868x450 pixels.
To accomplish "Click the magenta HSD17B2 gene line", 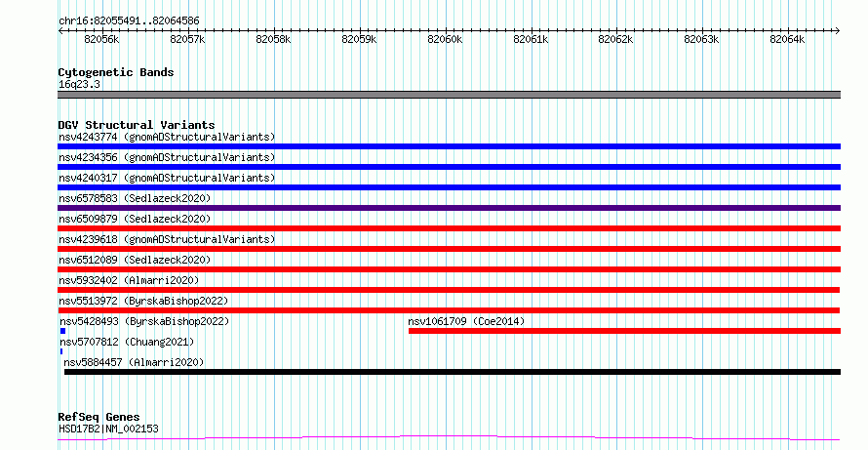I will (x=449, y=438).
